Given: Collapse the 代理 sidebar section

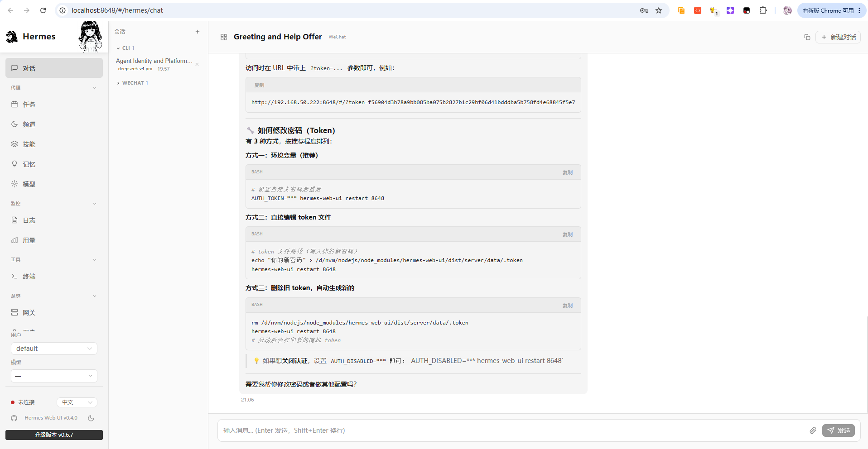Looking at the screenshot, I should pos(54,87).
